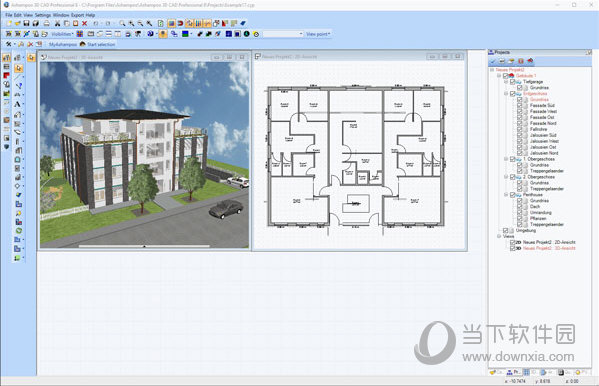Image resolution: width=599 pixels, height=386 pixels.
Task: Collapse the Neues Projekt2 root node
Action: tap(492, 70)
